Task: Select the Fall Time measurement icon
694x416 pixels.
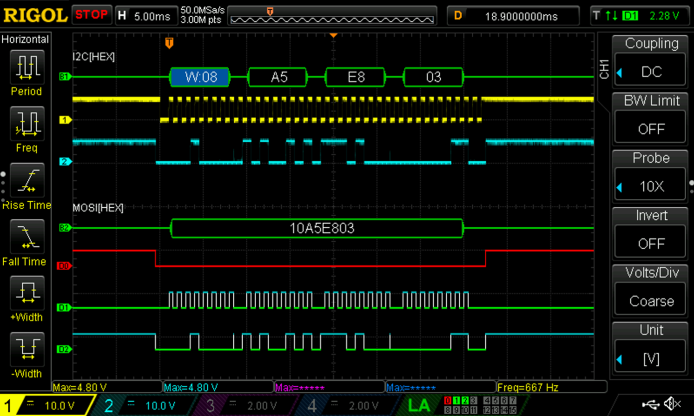Action: coord(27,237)
